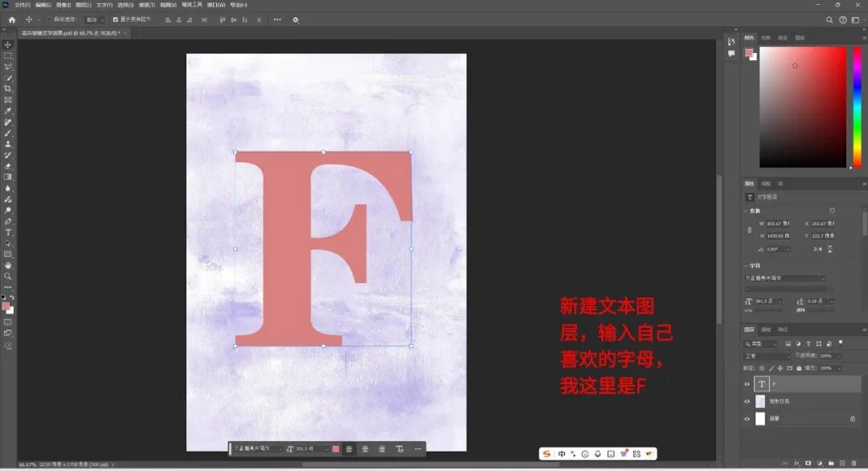This screenshot has width=868, height=471.
Task: Open the auto-select 图层 dropdown
Action: [x=95, y=19]
